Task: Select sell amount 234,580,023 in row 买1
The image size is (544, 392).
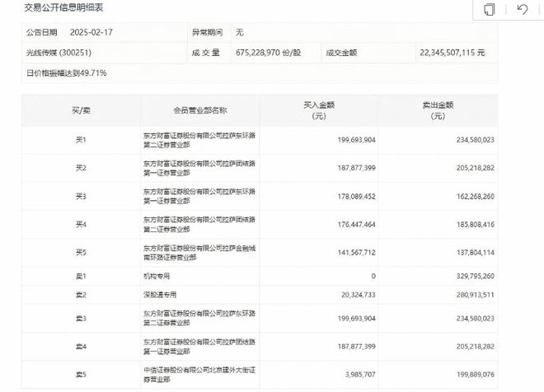Action: pos(476,140)
